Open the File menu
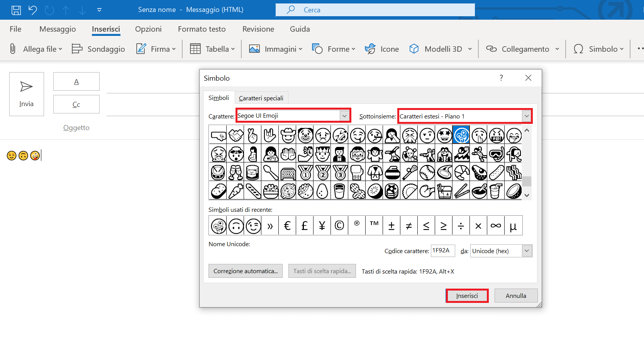644x360 pixels. [x=15, y=29]
